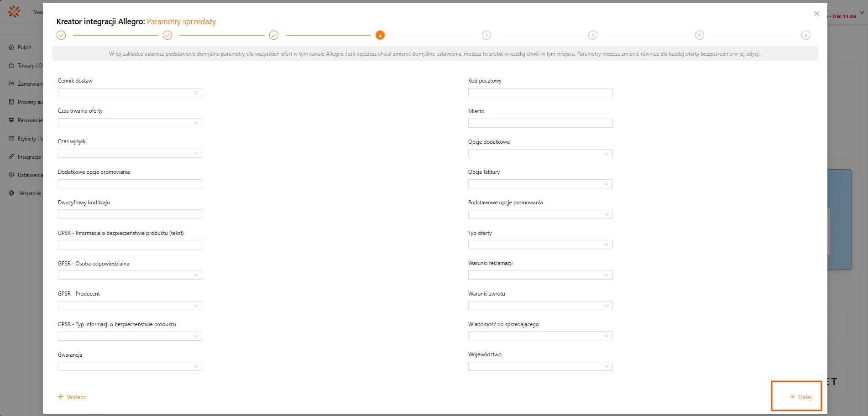Click the Pulpit home icon in sidebar
This screenshot has width=868, height=416.
coord(11,47)
